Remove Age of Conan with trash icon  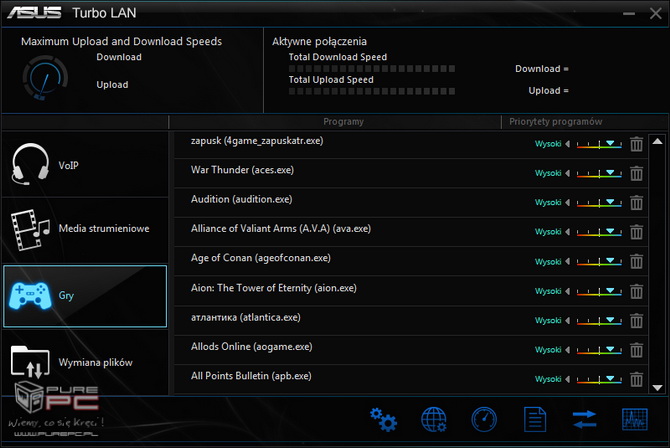tap(636, 261)
